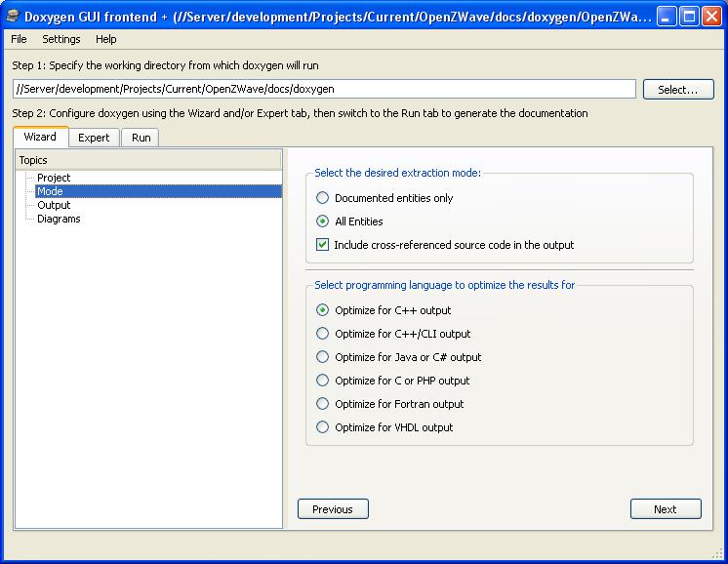Select the 'All Entities' extraction mode
Screen dimensions: 728x564
pos(323,222)
